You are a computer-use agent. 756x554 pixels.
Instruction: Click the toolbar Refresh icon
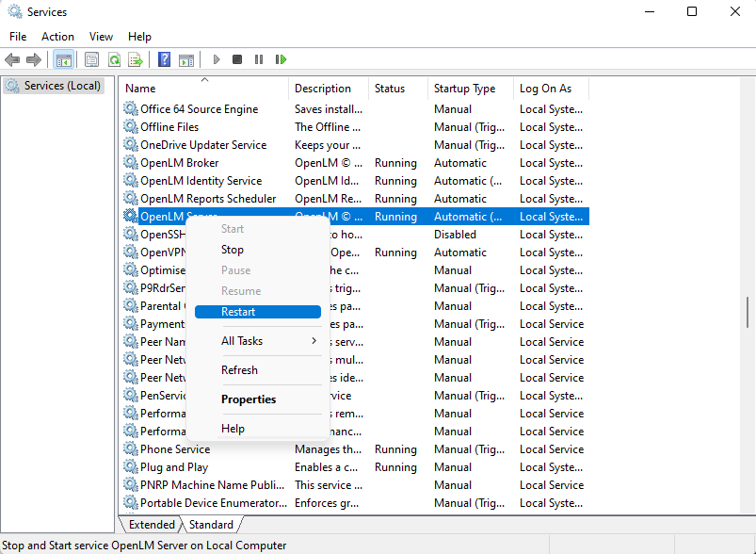(114, 59)
